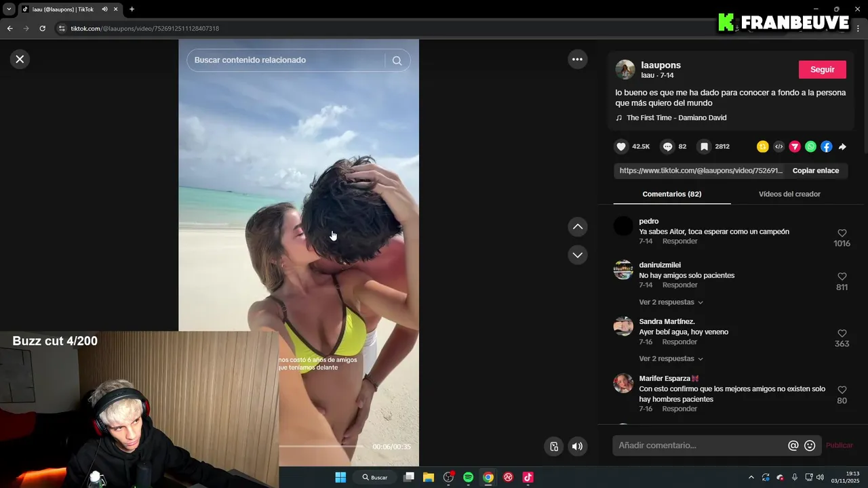868x488 pixels.
Task: Open a new Chrome tab
Action: pyautogui.click(x=132, y=9)
